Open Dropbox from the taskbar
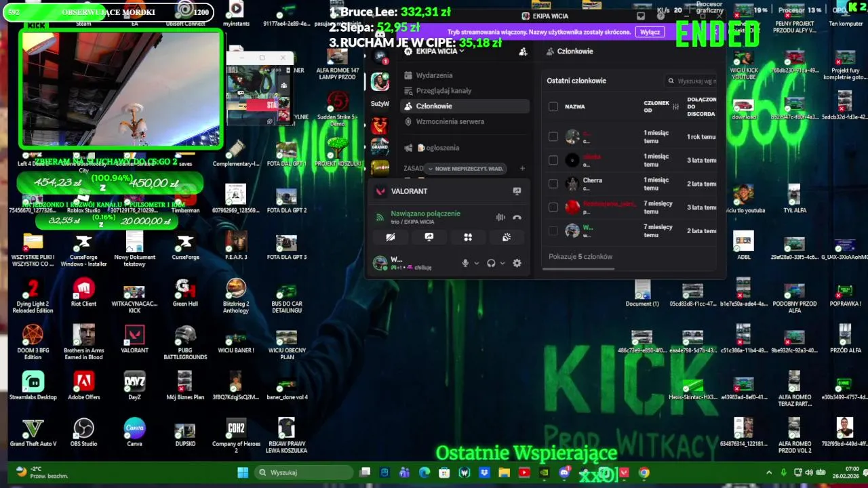 pyautogui.click(x=484, y=472)
